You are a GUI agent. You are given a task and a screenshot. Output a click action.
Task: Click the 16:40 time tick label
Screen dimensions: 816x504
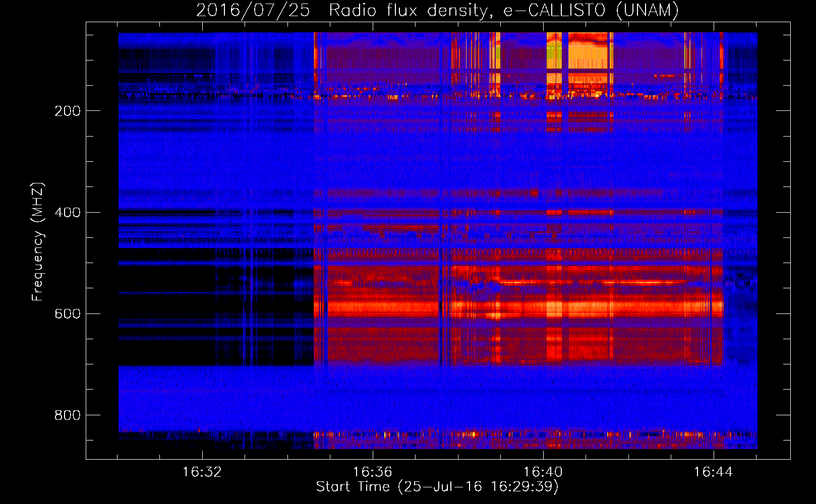(x=543, y=472)
